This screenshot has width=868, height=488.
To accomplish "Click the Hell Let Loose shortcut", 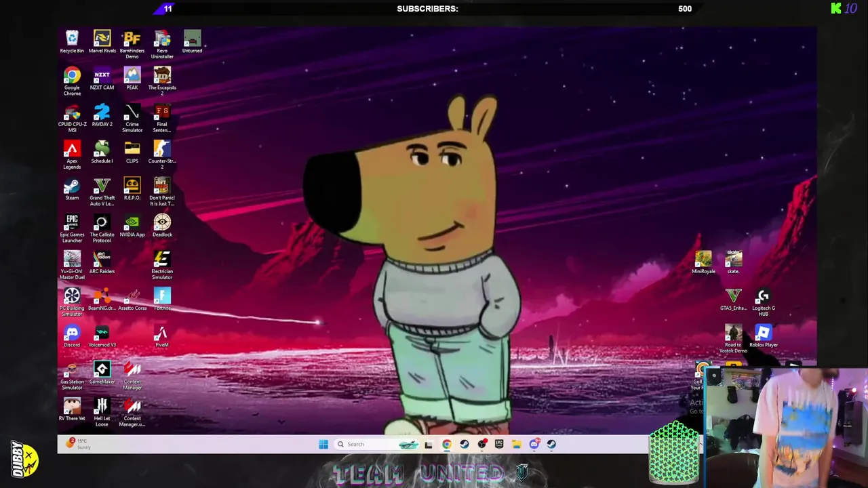I will pyautogui.click(x=102, y=411).
